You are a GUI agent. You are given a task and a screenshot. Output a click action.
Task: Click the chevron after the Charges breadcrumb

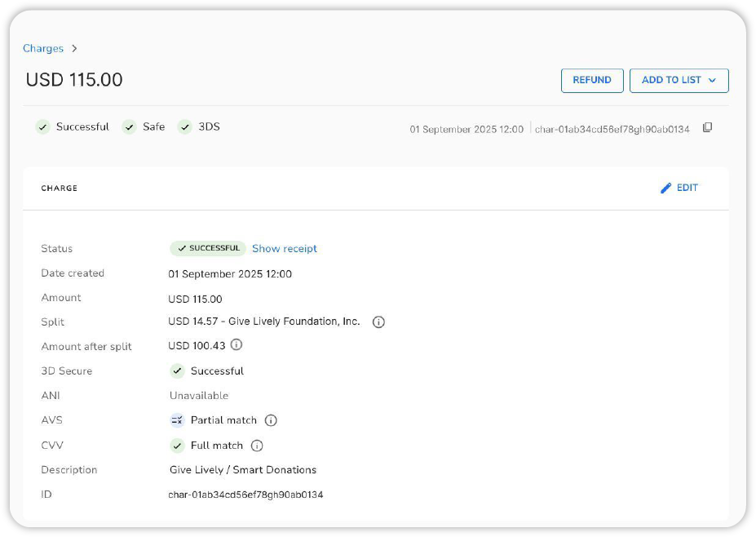tap(74, 48)
